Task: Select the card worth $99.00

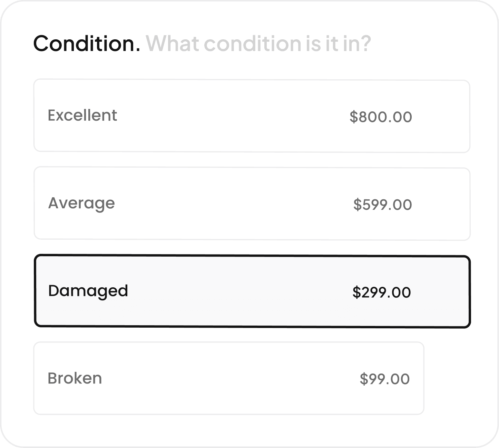Action: (x=228, y=378)
